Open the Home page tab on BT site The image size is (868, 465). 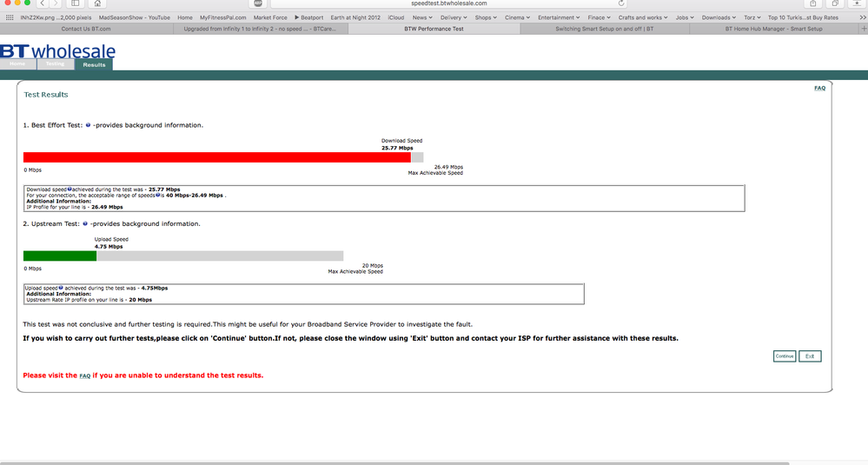click(x=17, y=64)
